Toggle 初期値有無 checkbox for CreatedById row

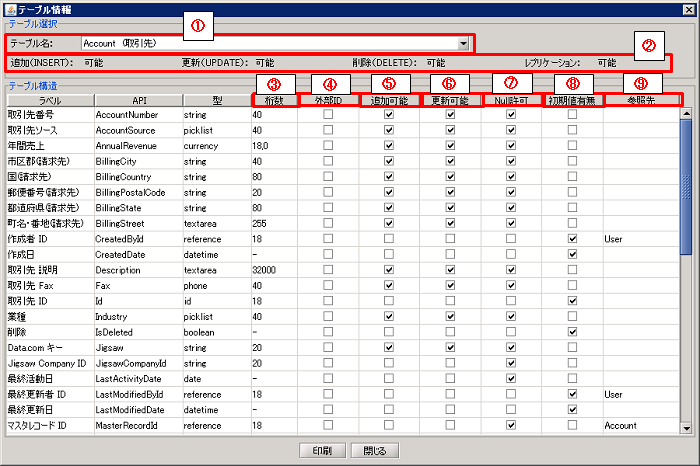tap(572, 239)
